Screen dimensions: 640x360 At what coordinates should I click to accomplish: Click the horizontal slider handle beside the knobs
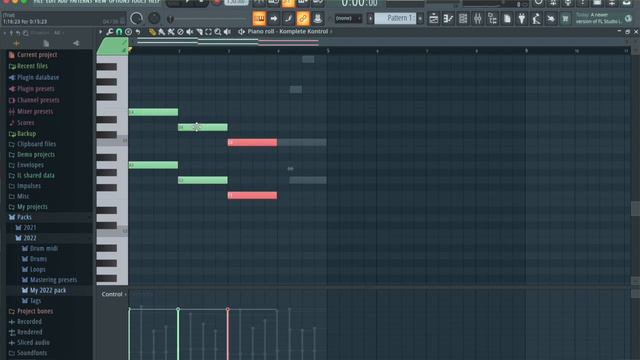click(x=171, y=19)
